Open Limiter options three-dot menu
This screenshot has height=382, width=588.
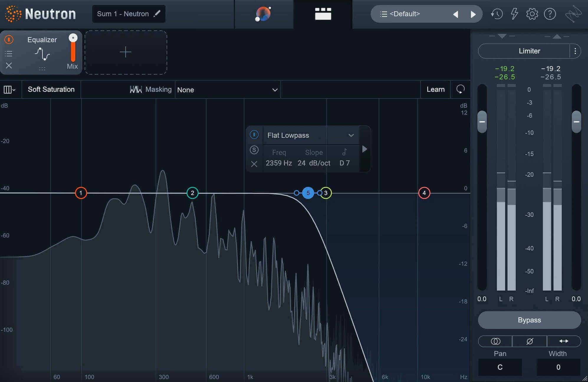(x=575, y=51)
